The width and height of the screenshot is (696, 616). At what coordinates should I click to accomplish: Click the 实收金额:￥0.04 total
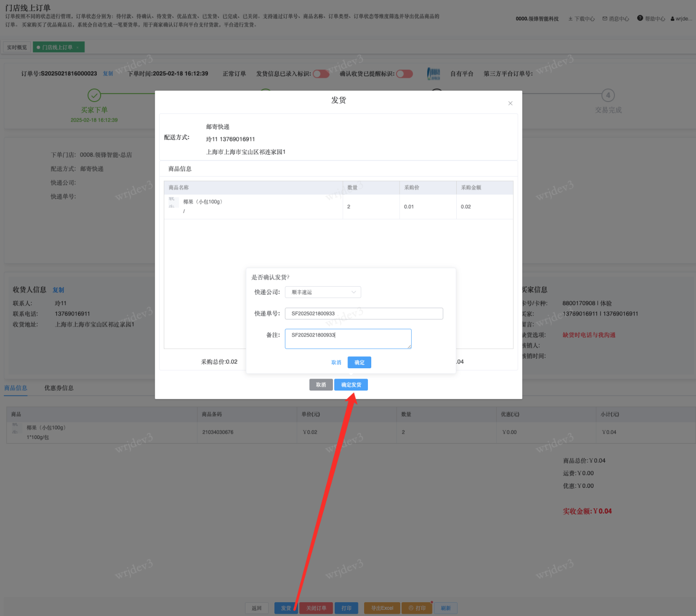[x=587, y=511]
